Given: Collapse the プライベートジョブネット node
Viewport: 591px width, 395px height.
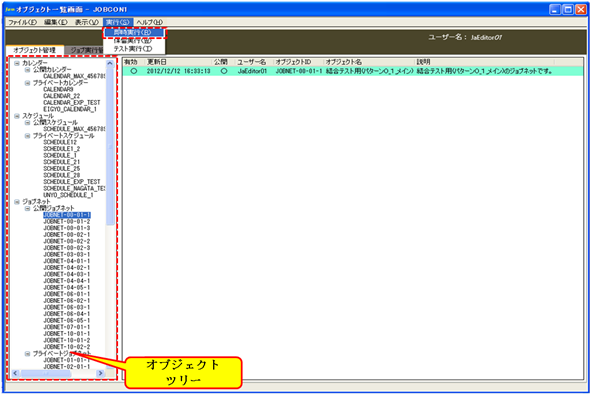Looking at the screenshot, I should click(x=27, y=354).
